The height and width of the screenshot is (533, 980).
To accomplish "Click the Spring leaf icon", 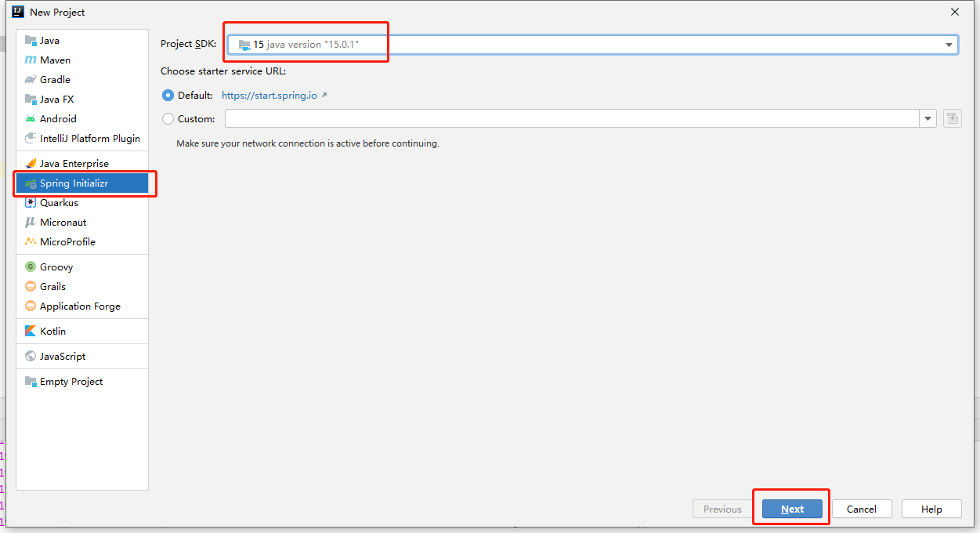I will (31, 183).
